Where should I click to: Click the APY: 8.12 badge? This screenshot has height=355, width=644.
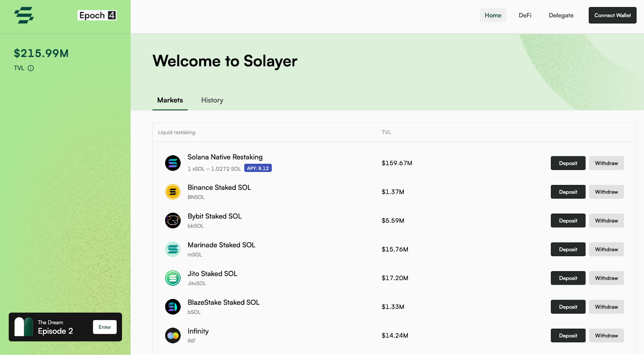[258, 168]
